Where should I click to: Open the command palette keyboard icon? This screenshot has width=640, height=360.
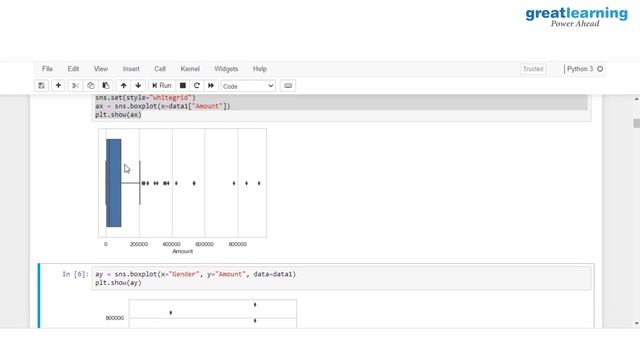[x=288, y=86]
